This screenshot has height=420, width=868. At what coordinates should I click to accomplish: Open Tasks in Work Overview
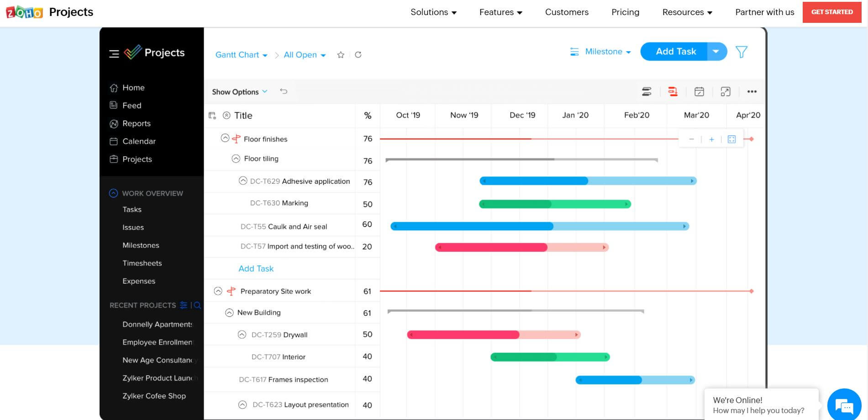132,209
